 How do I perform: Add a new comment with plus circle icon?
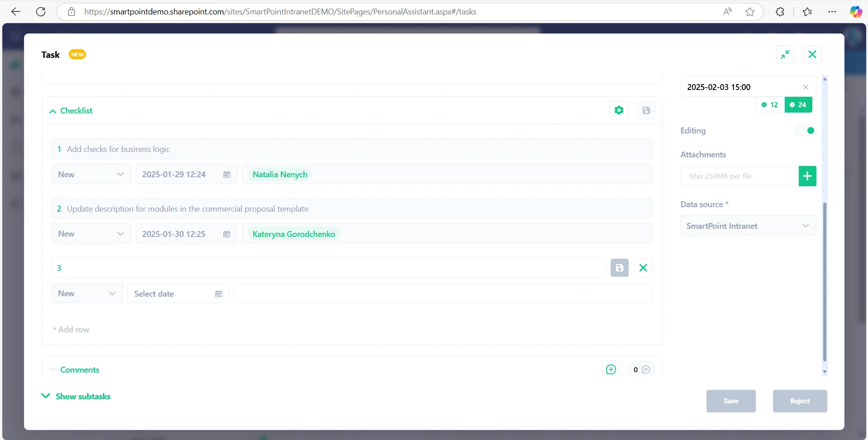(611, 369)
